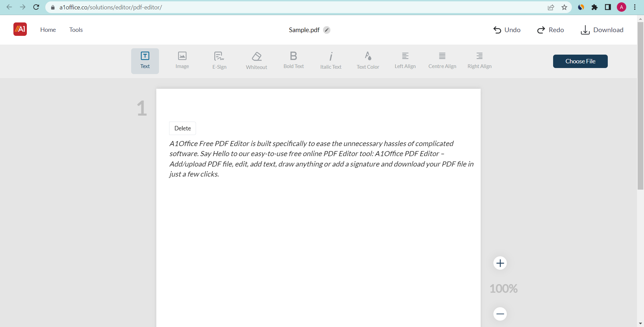Viewport: 644px width, 327px height.
Task: Redo the last action
Action: tap(550, 30)
